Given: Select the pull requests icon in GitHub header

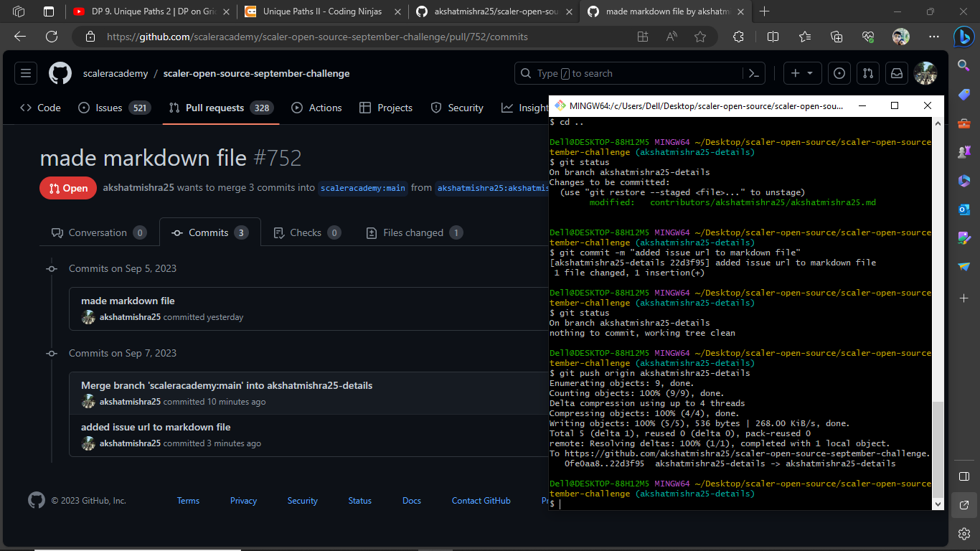Looking at the screenshot, I should point(868,72).
